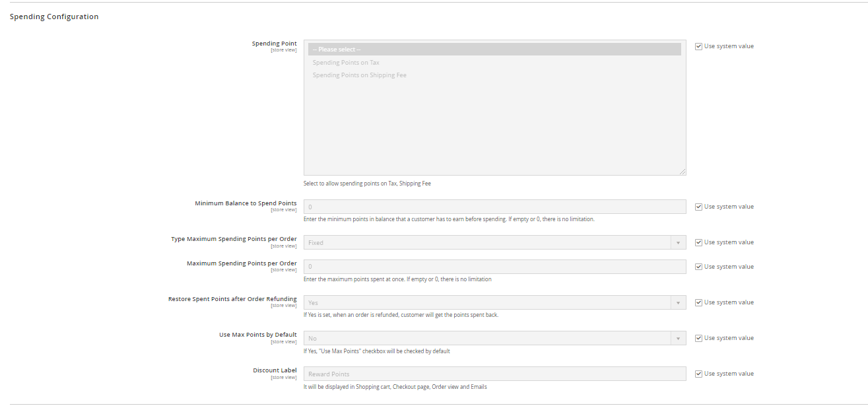
Task: Click the Spending Point list resize handle
Action: (683, 172)
